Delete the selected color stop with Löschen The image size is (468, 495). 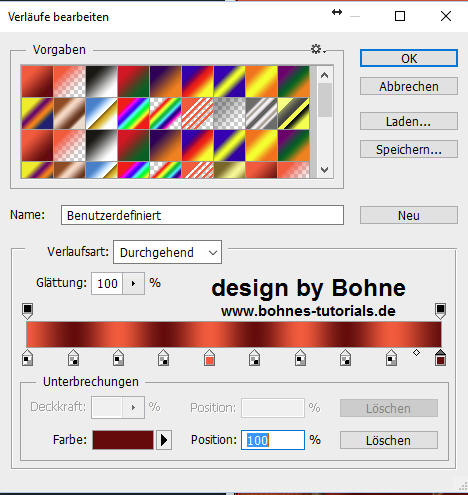pos(389,440)
